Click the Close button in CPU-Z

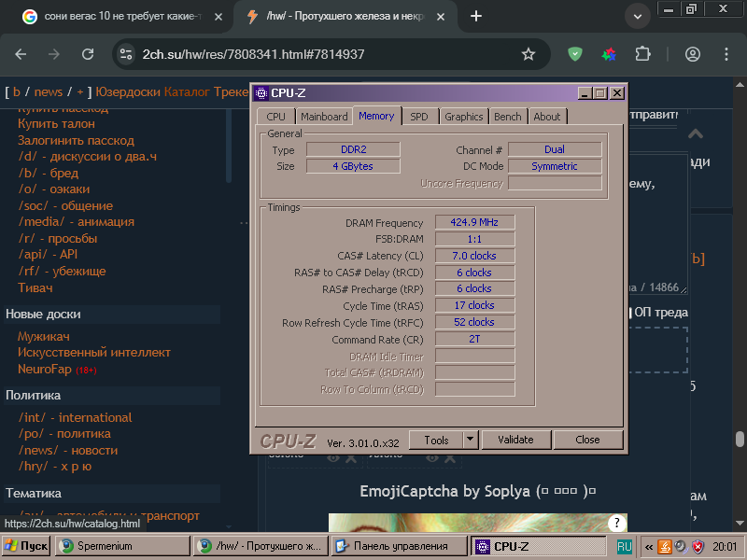[x=587, y=440]
